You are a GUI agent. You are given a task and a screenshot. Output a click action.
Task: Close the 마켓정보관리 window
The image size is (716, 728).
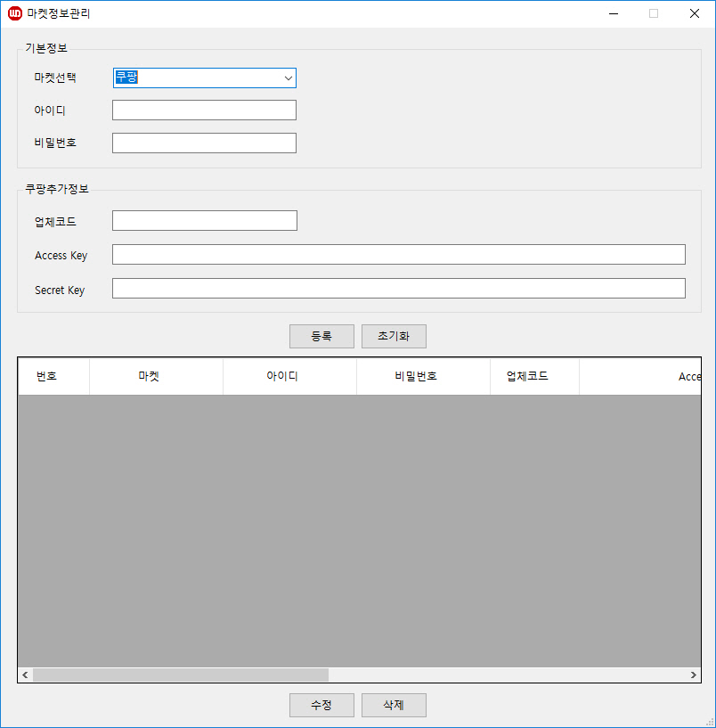tap(695, 13)
